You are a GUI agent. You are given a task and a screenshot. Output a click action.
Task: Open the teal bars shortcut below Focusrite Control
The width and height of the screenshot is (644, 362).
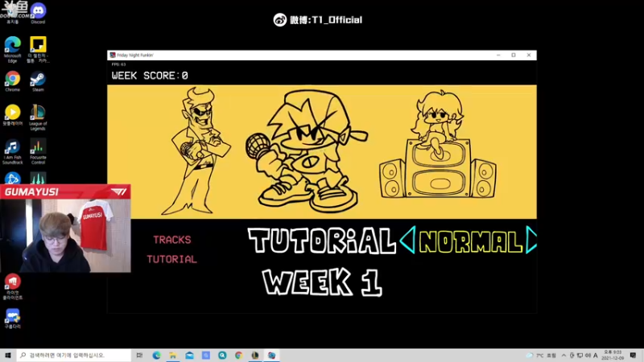[38, 178]
